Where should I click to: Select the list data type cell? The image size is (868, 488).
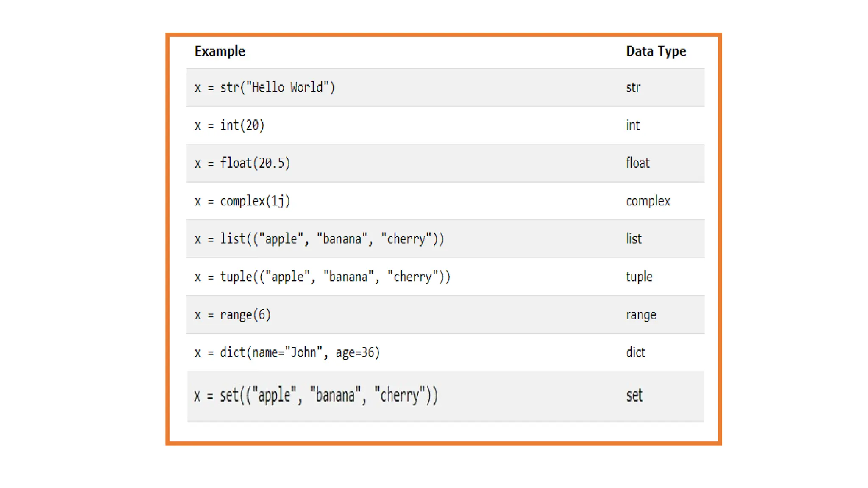click(634, 239)
